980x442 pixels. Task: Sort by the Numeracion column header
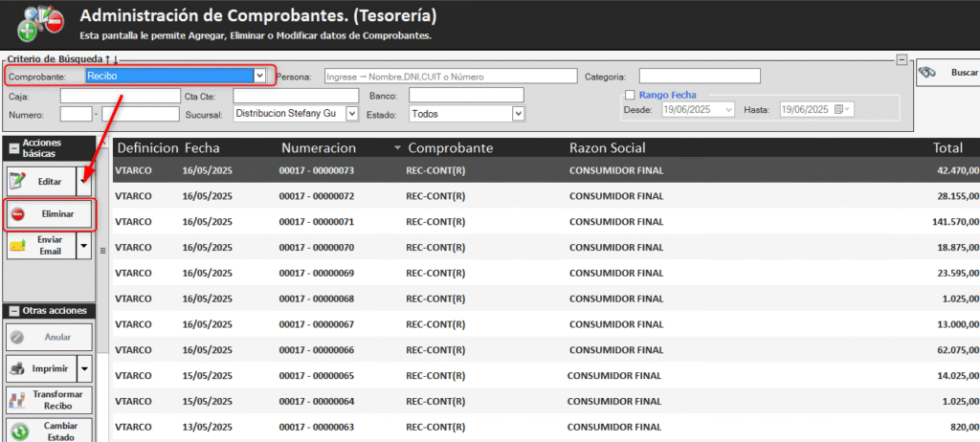[x=319, y=148]
